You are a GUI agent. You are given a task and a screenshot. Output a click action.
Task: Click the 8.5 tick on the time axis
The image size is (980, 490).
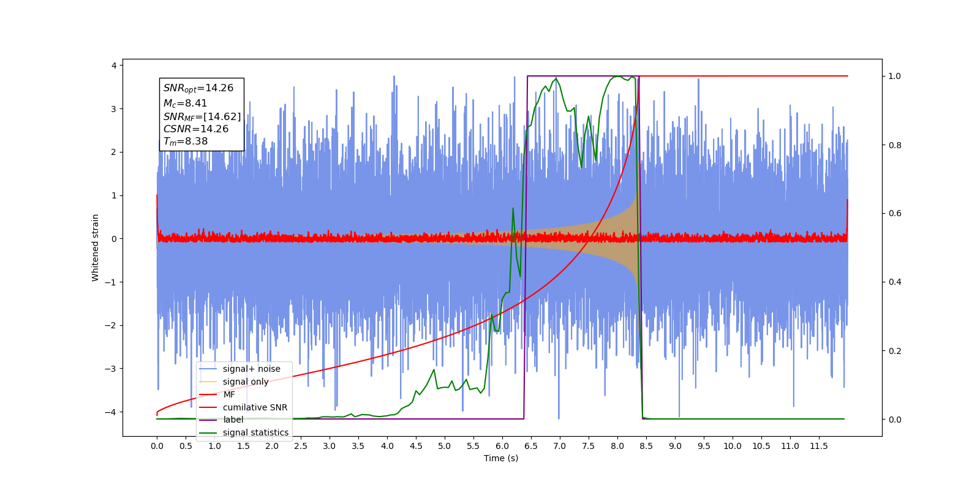tap(646, 446)
